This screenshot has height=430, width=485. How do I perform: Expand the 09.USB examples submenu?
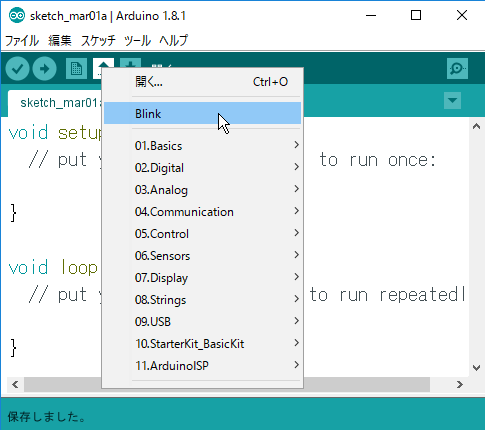pyautogui.click(x=202, y=322)
